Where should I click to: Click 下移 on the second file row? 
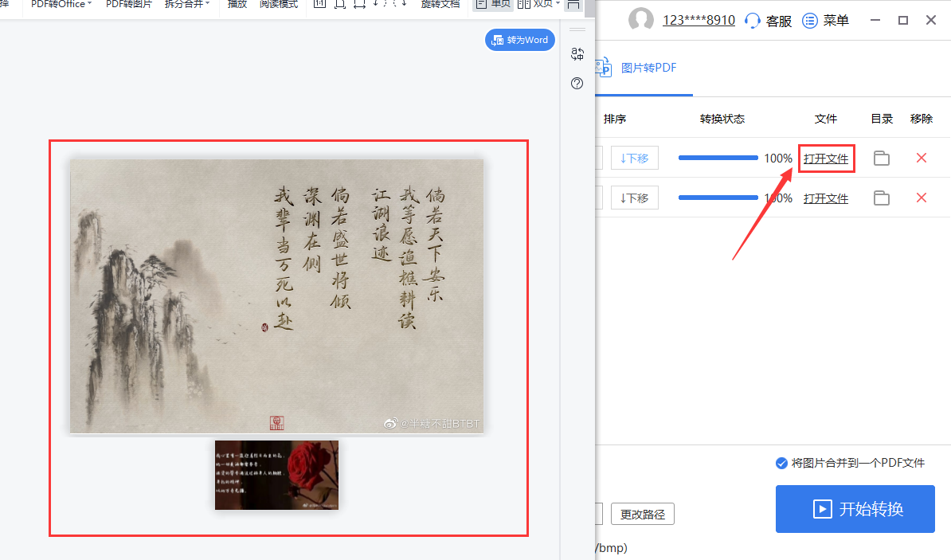point(635,198)
